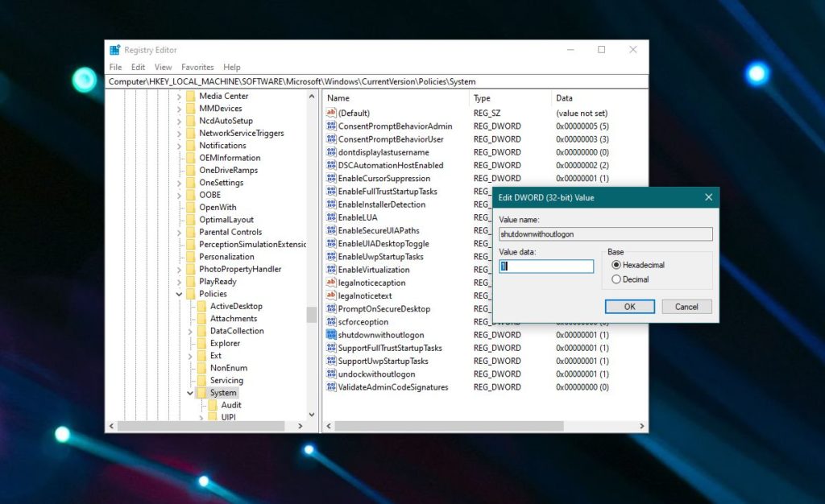Click the (Default) value icon

[x=331, y=113]
